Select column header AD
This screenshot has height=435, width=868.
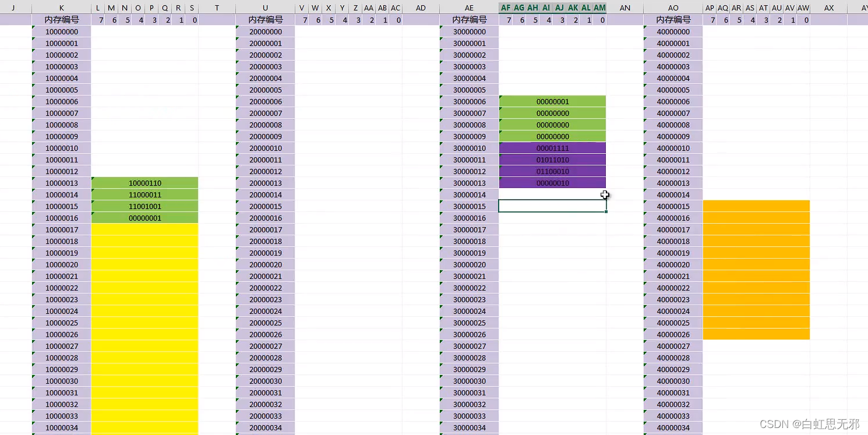(421, 8)
